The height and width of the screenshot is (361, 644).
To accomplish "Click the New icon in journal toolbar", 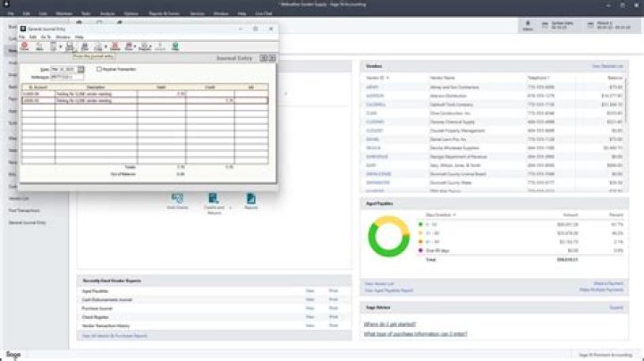I will click(x=40, y=46).
